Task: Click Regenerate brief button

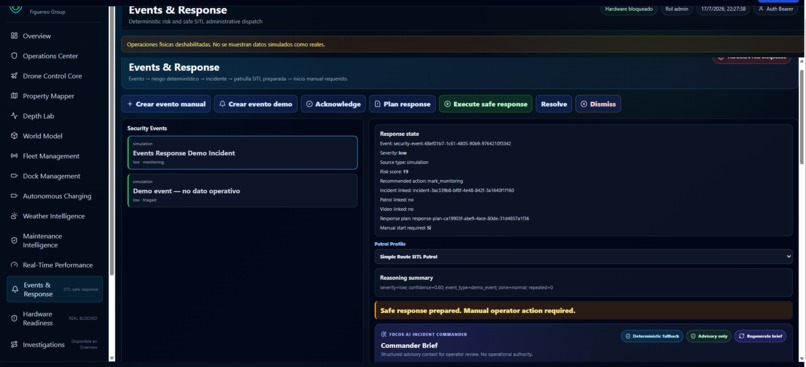Action: coord(760,336)
